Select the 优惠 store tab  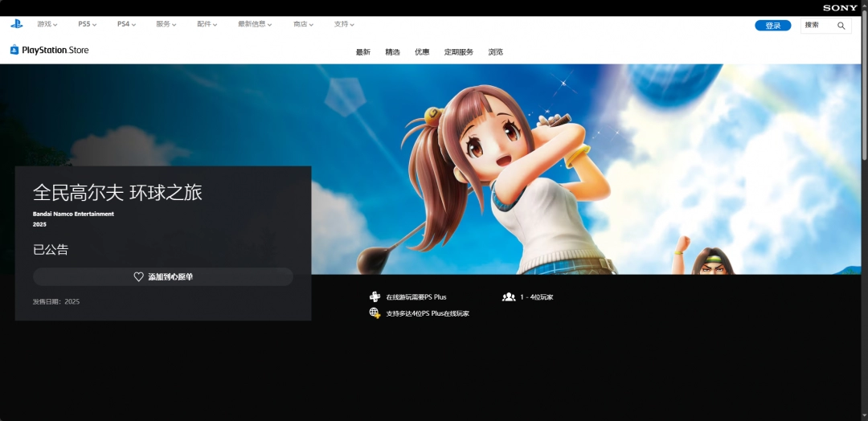pyautogui.click(x=422, y=52)
